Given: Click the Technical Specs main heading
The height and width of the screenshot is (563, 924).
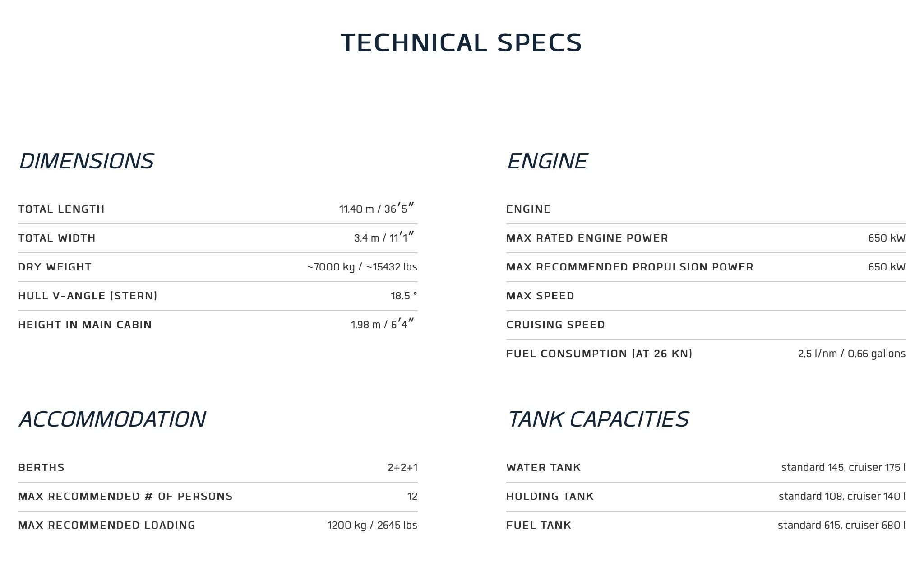Looking at the screenshot, I should [x=461, y=43].
